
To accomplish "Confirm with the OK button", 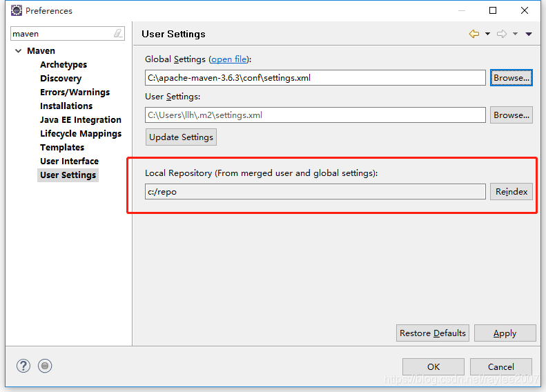I will coord(433,367).
